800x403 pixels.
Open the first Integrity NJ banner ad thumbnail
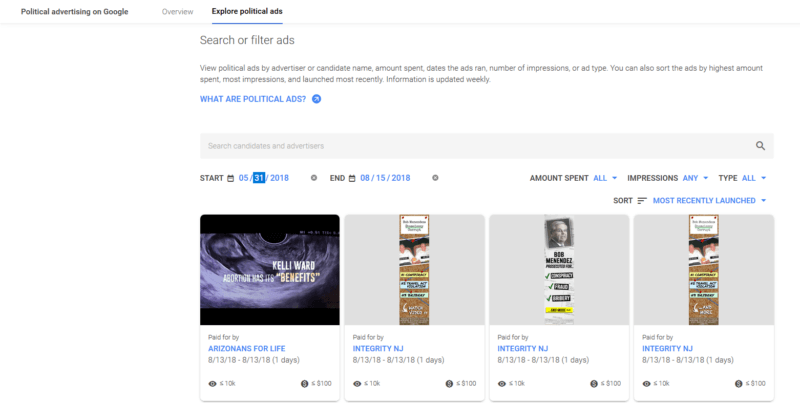point(414,270)
